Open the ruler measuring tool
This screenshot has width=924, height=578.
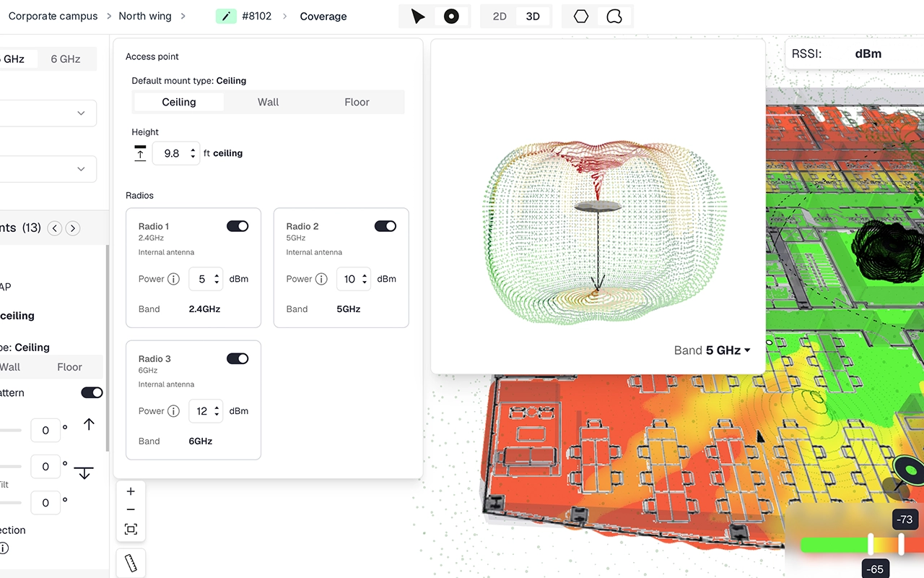click(131, 563)
